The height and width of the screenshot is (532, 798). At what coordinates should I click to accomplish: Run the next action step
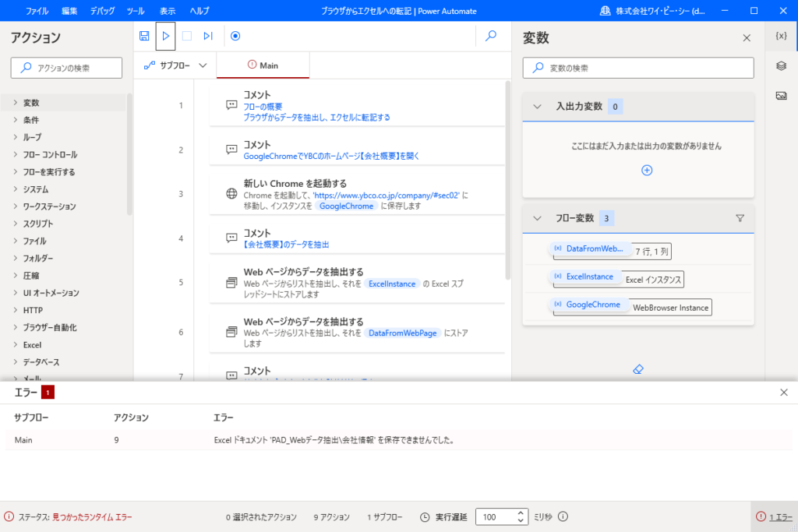point(208,36)
